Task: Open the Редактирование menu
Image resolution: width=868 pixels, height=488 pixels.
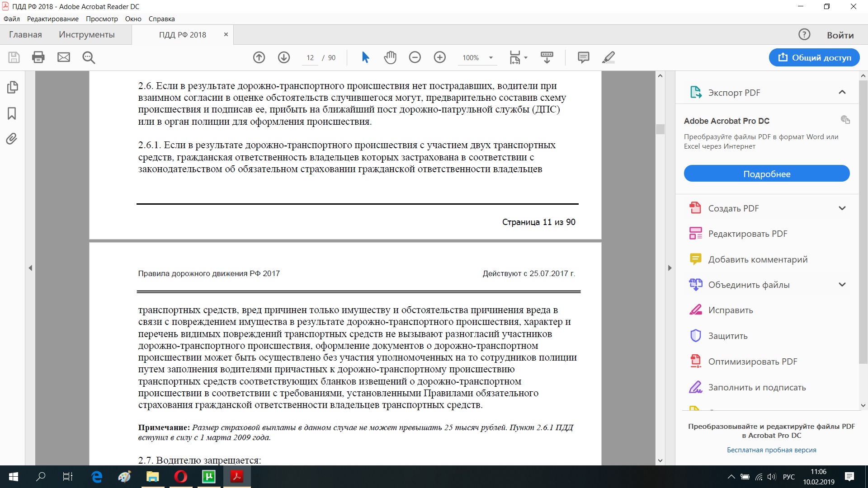Action: tap(52, 19)
